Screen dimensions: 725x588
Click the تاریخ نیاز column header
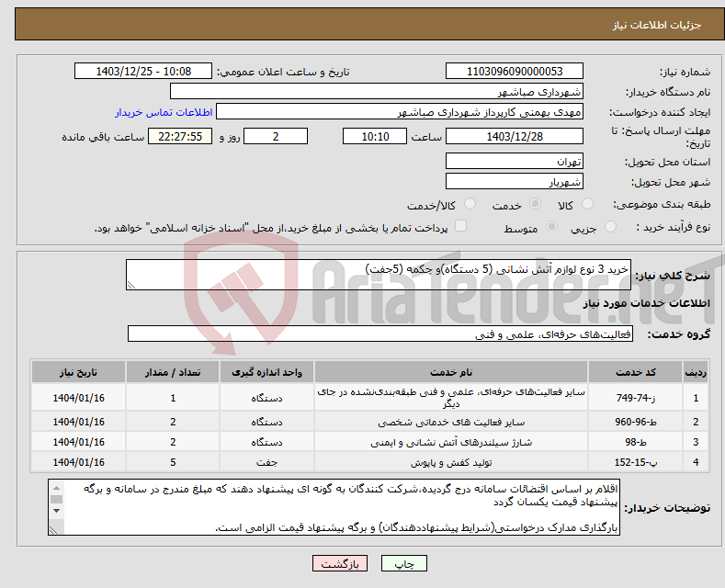click(x=79, y=372)
